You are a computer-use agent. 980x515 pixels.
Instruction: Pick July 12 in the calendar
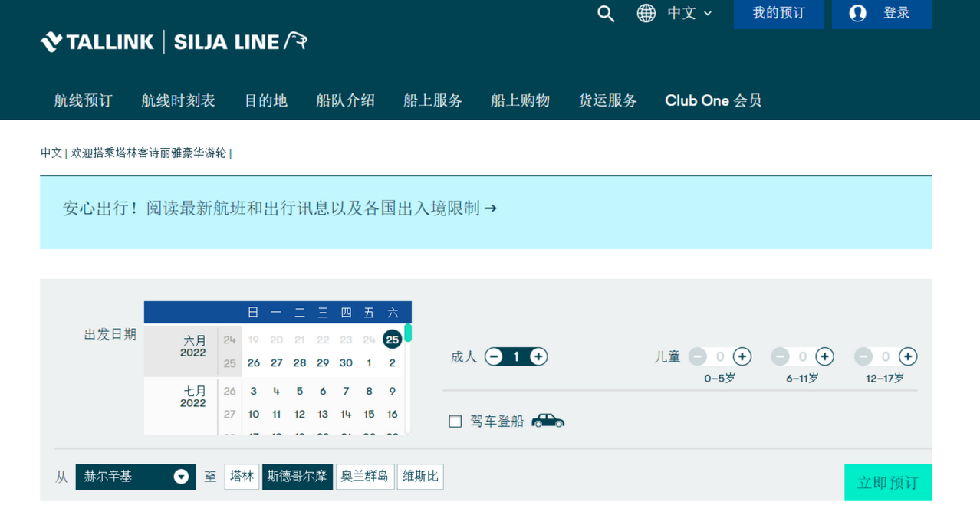pyautogui.click(x=300, y=414)
